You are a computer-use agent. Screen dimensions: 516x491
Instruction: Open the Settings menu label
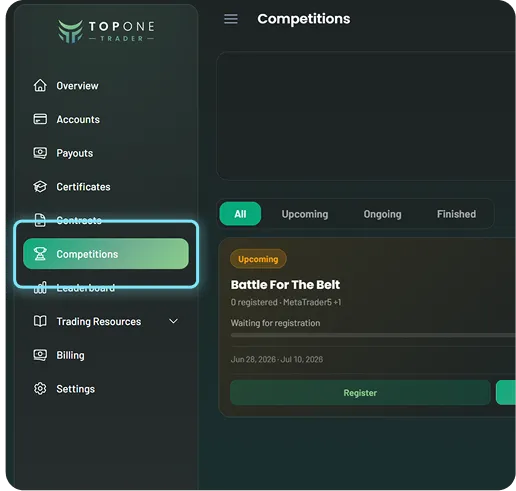point(76,389)
